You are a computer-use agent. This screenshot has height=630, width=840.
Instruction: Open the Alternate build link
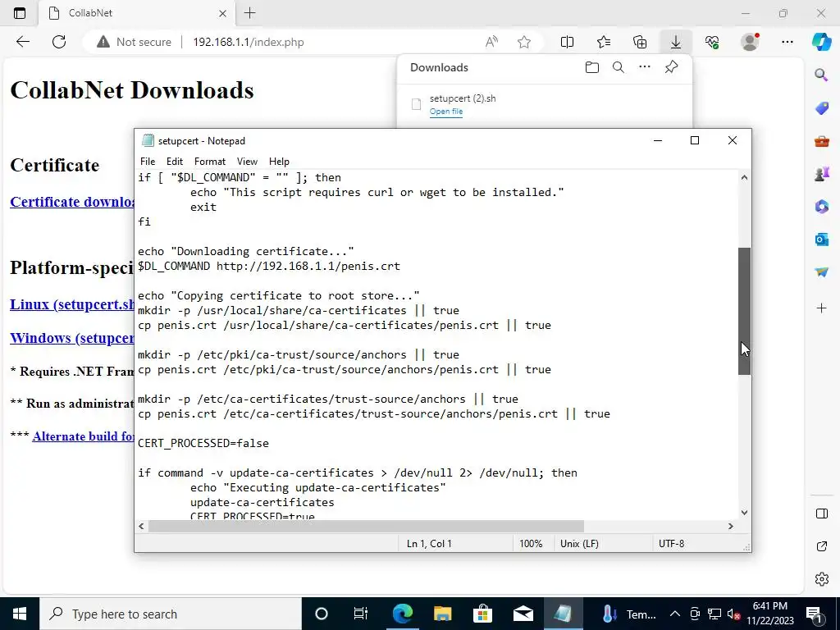click(x=83, y=436)
